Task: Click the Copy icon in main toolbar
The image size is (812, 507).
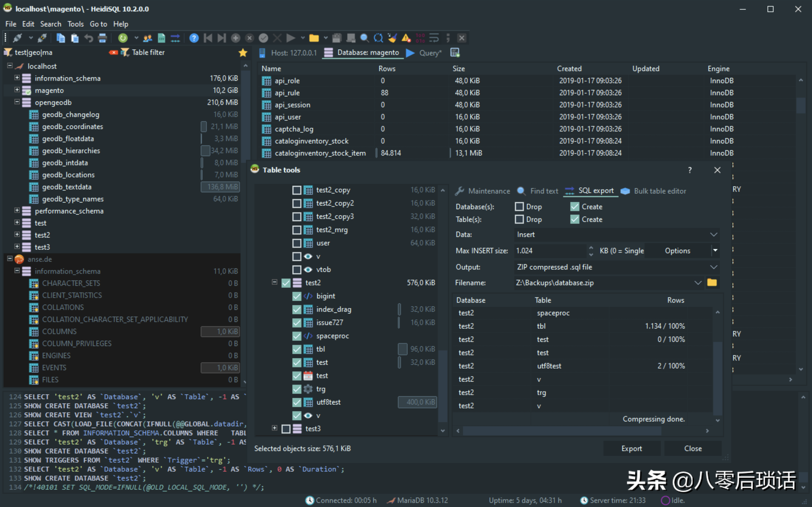Action: pos(61,38)
